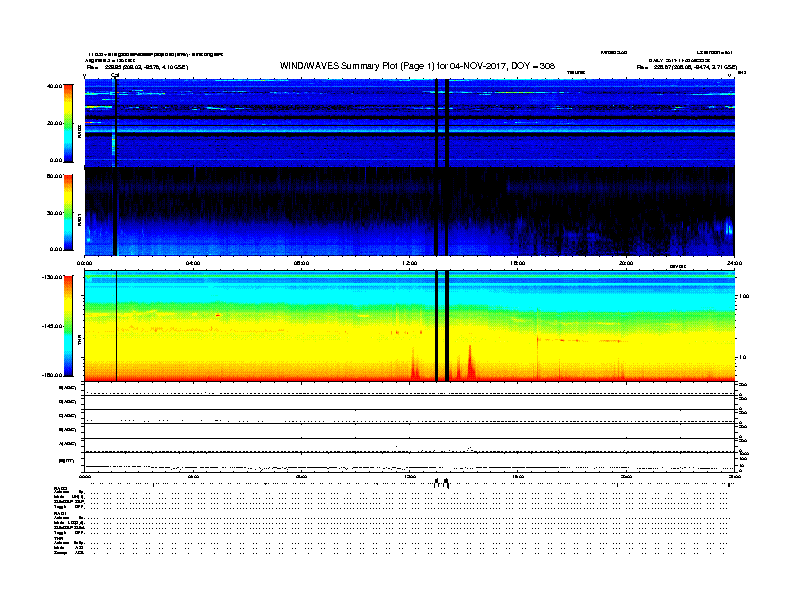Screen dimensions: 792x612
Task: Click the 10 tick on TNR right axis
Action: pyautogui.click(x=742, y=357)
